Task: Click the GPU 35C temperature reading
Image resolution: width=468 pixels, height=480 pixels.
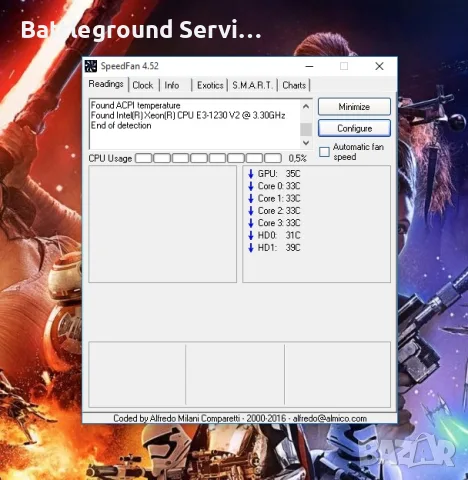Action: (x=279, y=174)
